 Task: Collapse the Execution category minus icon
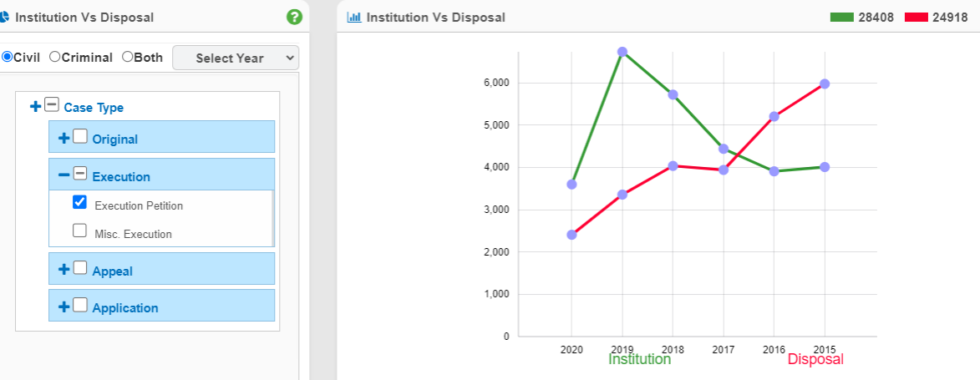point(64,176)
